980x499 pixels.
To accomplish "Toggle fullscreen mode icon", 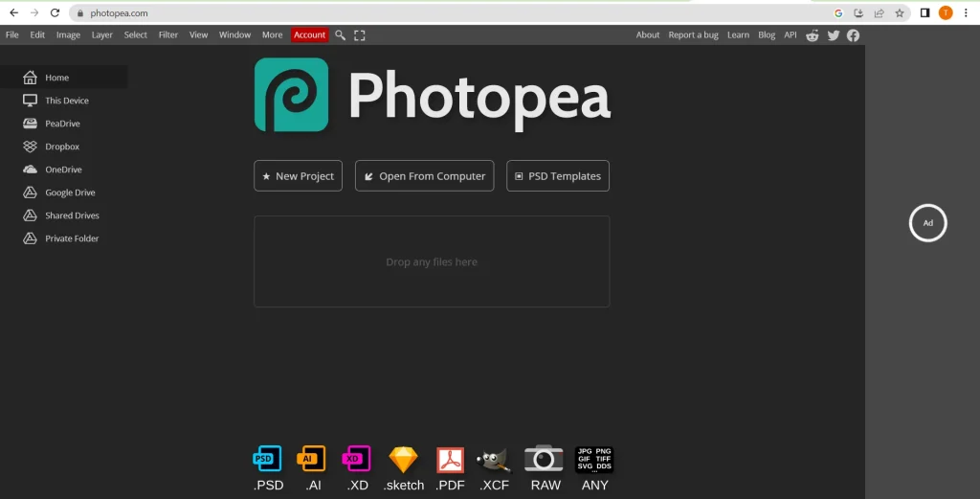I will [360, 35].
